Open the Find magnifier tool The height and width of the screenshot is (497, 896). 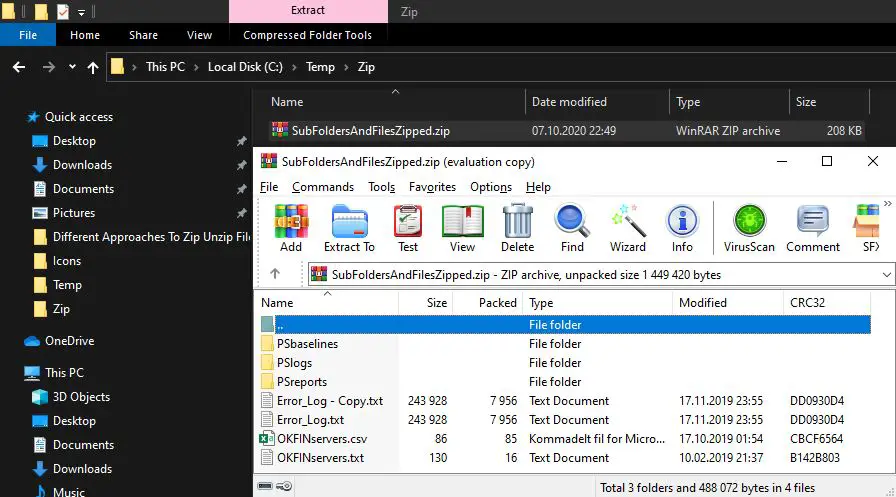coord(572,228)
